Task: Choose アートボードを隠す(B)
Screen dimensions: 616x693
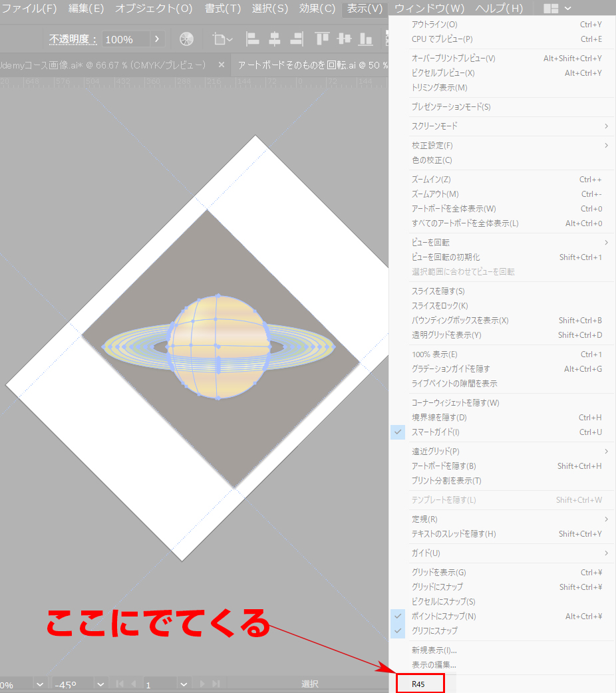Action: click(x=502, y=466)
